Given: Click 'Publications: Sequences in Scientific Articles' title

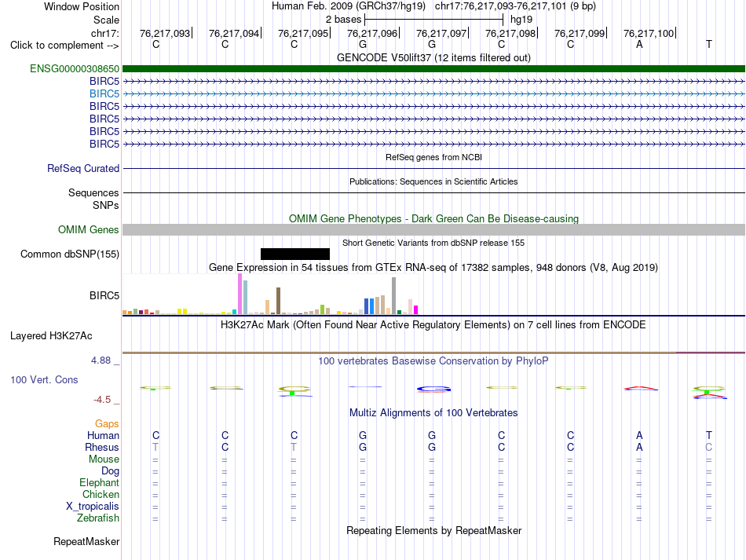Looking at the screenshot, I should coord(433,181).
